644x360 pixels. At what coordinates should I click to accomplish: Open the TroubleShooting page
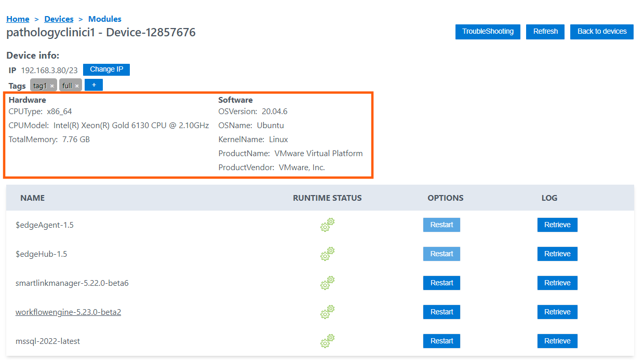point(488,32)
